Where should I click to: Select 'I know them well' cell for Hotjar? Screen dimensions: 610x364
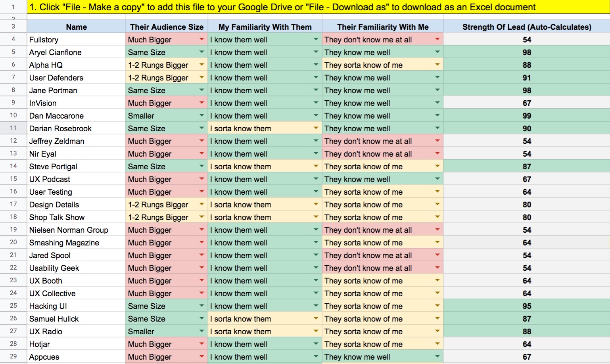[x=265, y=344]
